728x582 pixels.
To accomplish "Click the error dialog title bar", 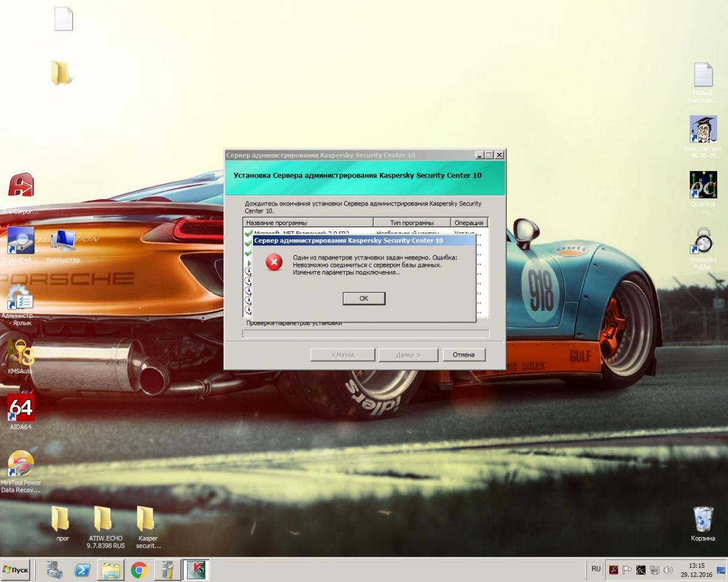I will (363, 241).
